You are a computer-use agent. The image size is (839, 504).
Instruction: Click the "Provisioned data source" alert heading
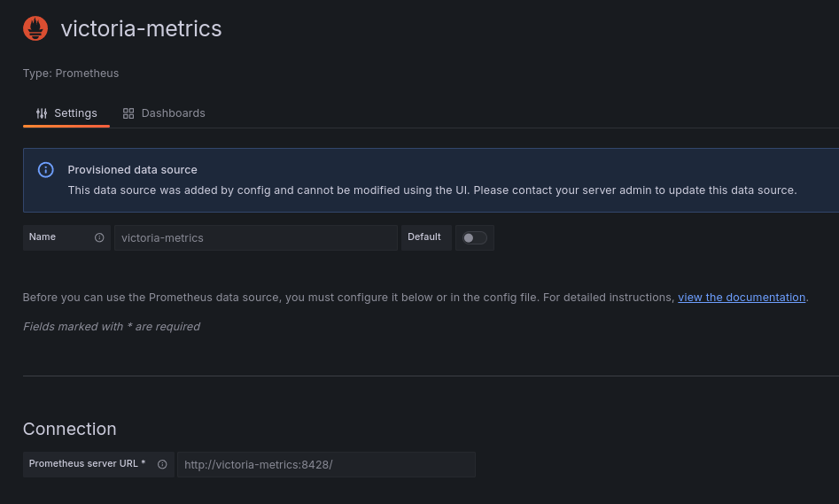pos(132,169)
